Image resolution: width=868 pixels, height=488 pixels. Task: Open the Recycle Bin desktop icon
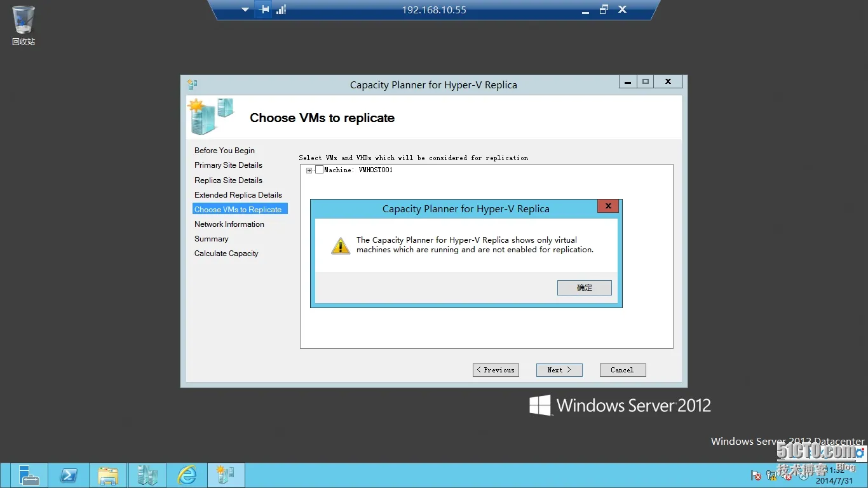click(24, 25)
